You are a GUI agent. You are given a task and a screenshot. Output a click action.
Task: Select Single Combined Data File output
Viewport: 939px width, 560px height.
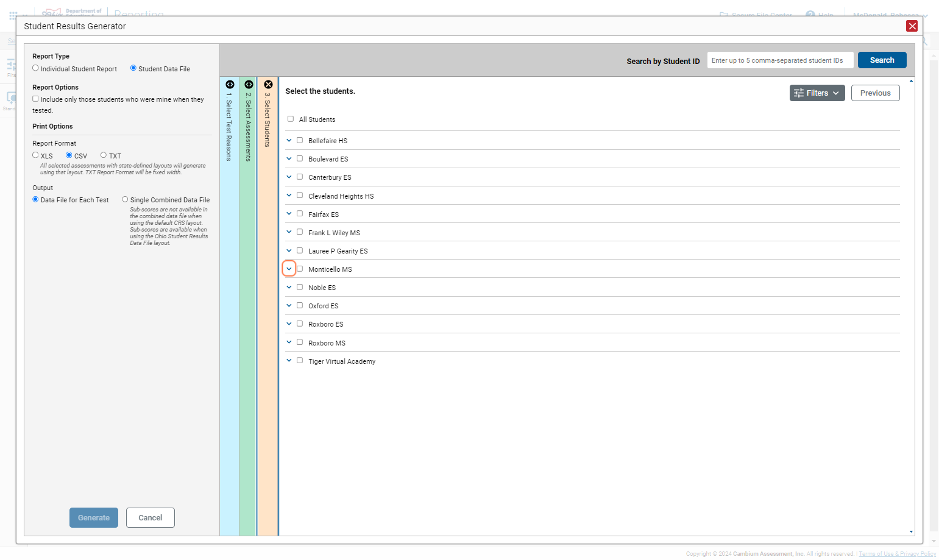point(125,199)
